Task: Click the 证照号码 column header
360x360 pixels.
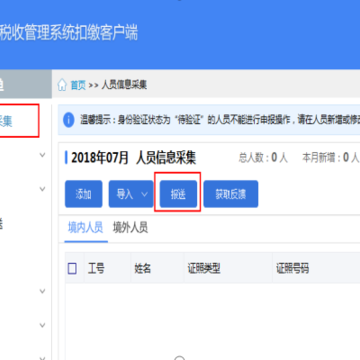Action: point(292,268)
